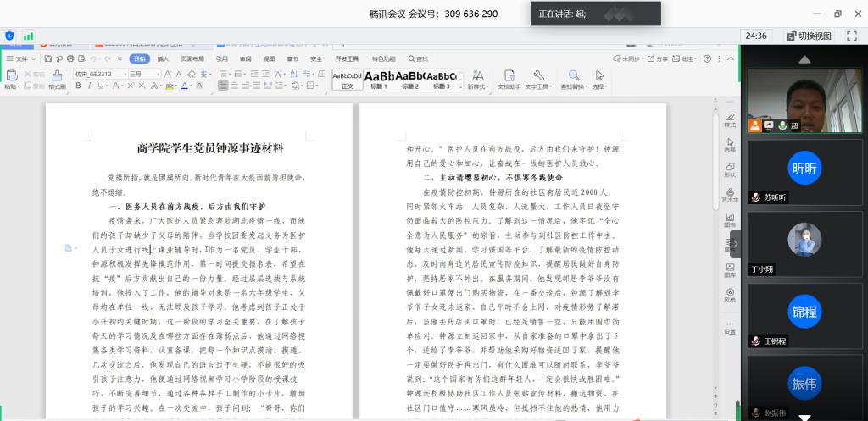Image resolution: width=868 pixels, height=421 pixels.
Task: Open the 页面布局 ribbon tab
Action: [x=192, y=58]
